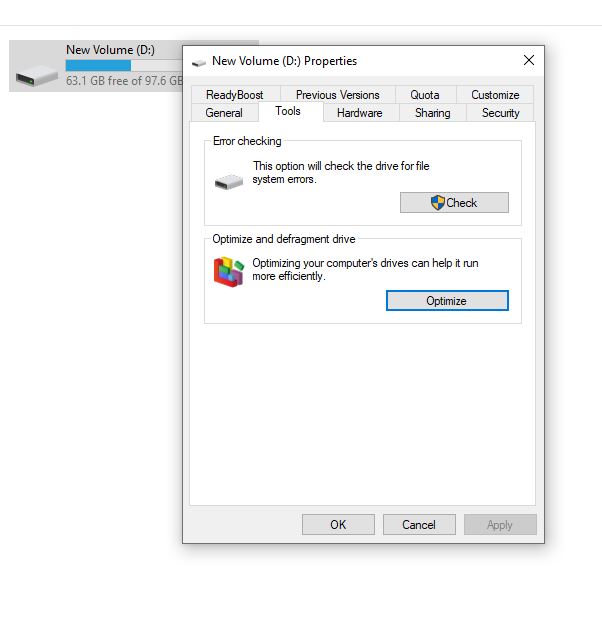Viewport: 602px width, 636px height.
Task: Click the small drive icon in title bar
Action: 199,62
